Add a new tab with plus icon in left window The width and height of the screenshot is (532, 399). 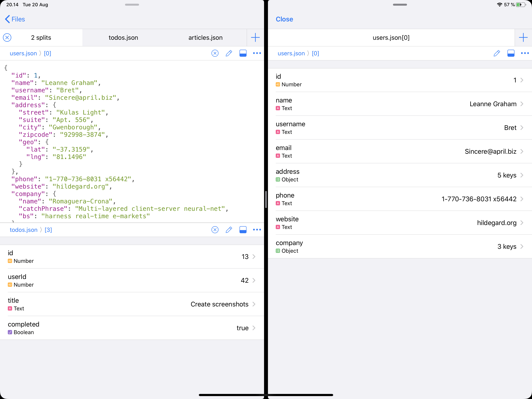255,38
